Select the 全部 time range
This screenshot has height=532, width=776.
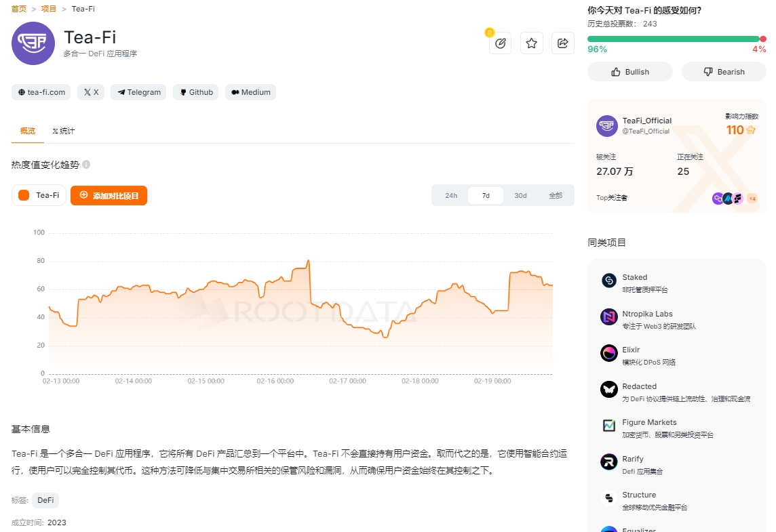[x=556, y=195]
